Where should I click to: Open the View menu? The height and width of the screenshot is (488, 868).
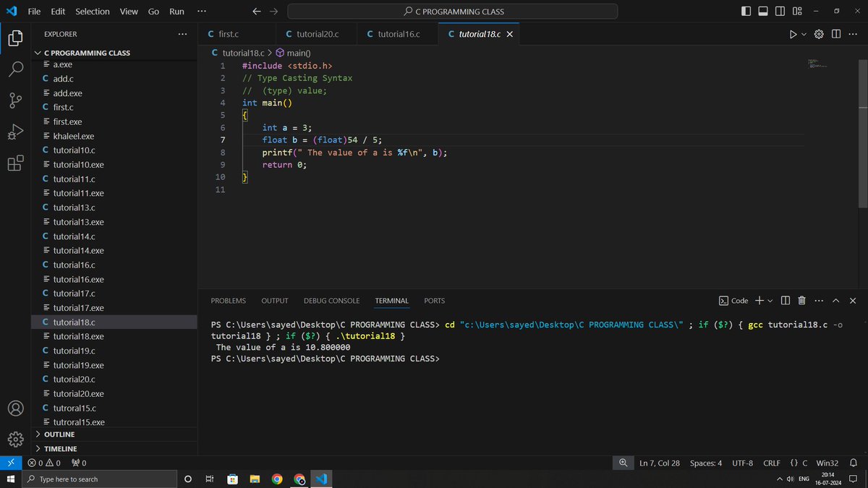[x=129, y=12]
